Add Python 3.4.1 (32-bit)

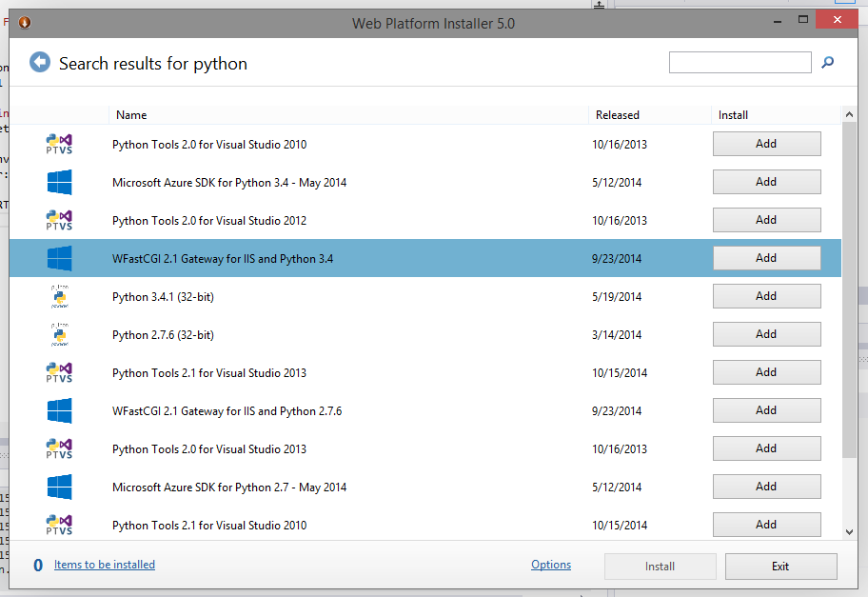[767, 296]
